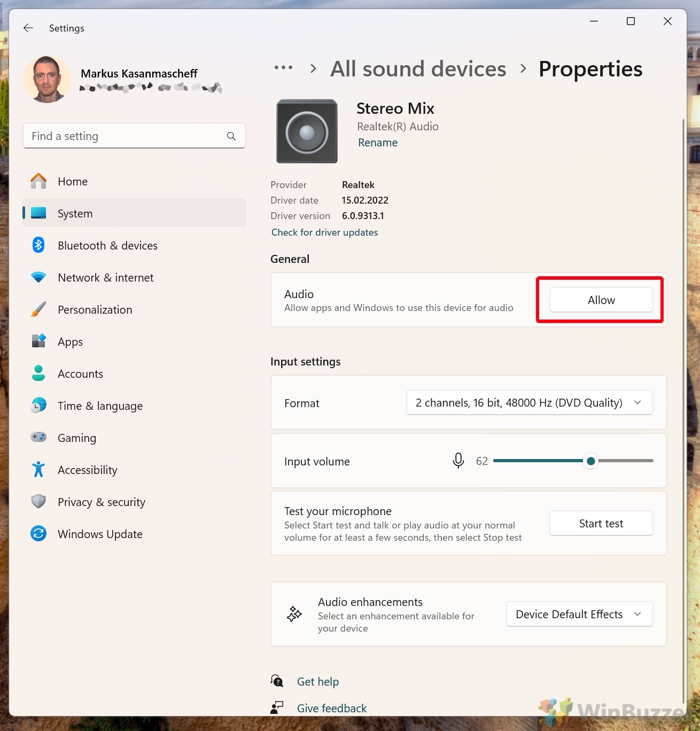Click Check for driver updates

pos(324,232)
